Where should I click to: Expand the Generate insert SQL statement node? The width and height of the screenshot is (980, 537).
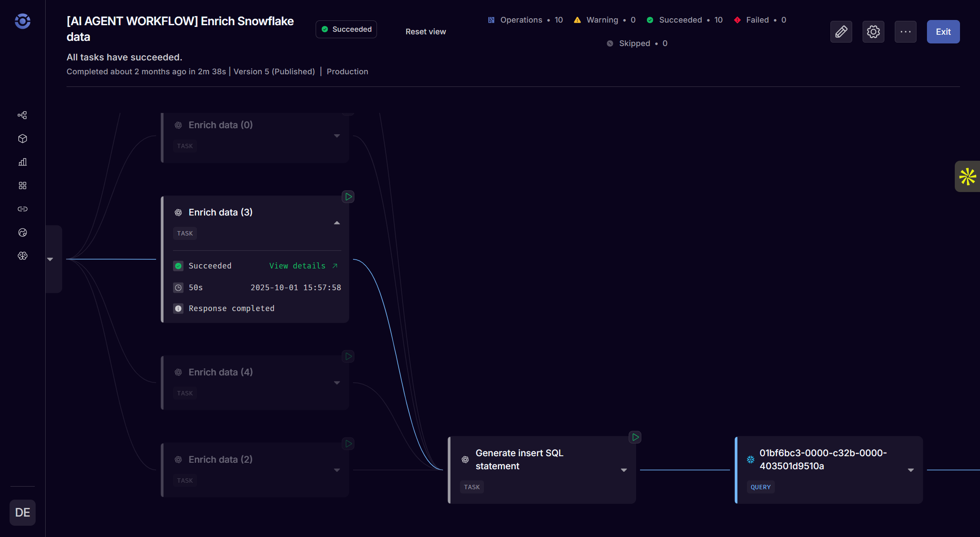[x=624, y=470]
